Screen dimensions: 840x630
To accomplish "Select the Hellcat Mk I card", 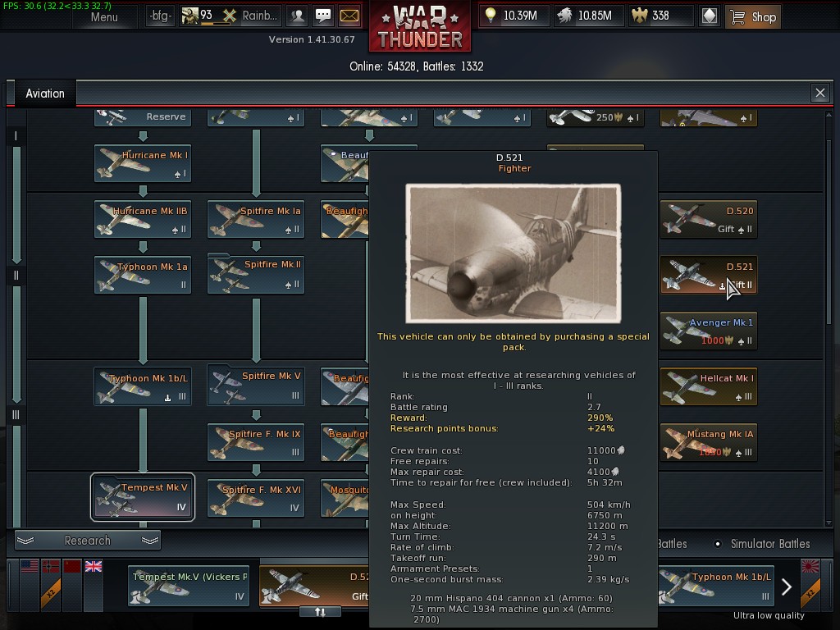I will pos(708,386).
